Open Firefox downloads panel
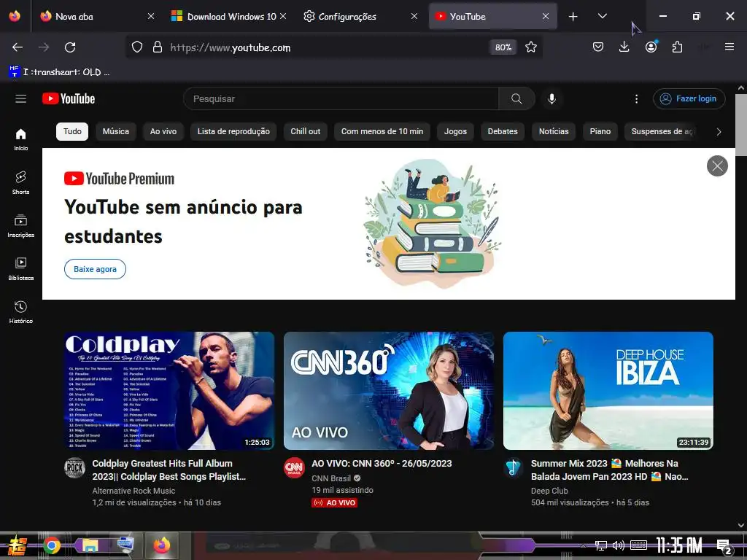This screenshot has width=747, height=560. (624, 47)
